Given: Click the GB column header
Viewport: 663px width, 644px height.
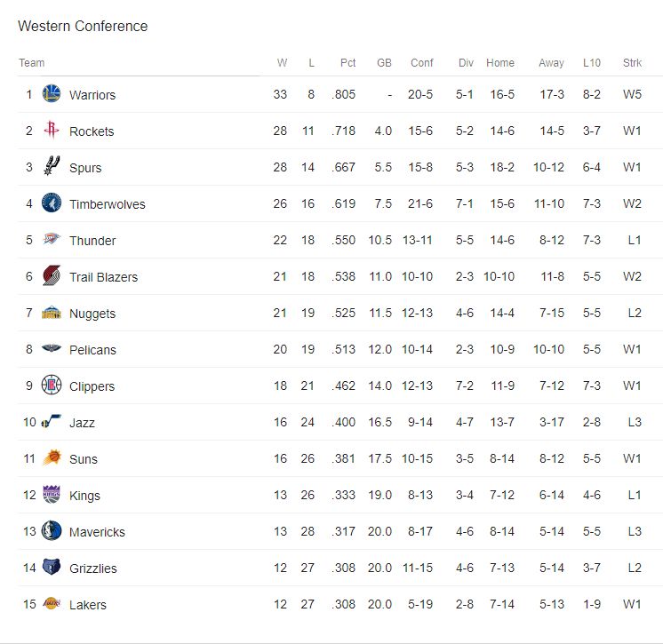Looking at the screenshot, I should [384, 63].
